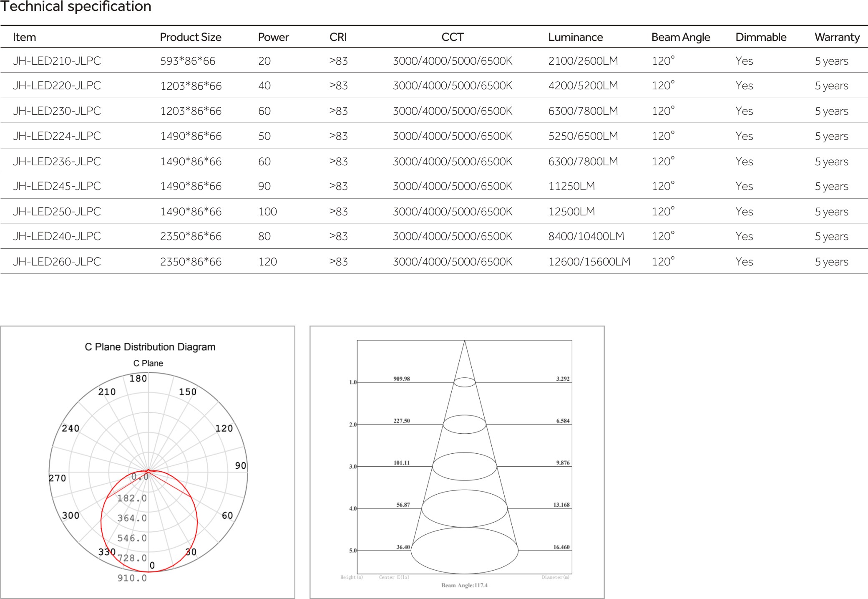Select item JH-LED220-JLPC
Viewport: 868px width, 599px height.
coord(57,86)
